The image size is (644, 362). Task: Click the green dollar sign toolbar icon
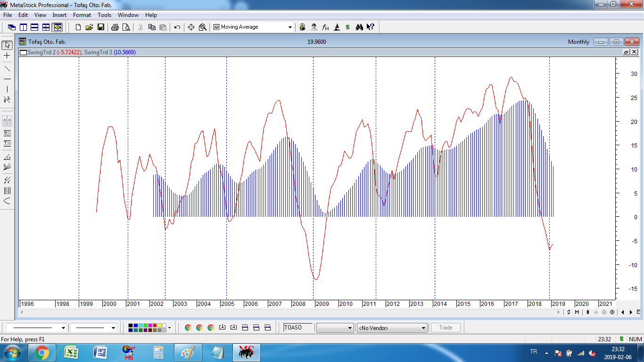[x=348, y=27]
